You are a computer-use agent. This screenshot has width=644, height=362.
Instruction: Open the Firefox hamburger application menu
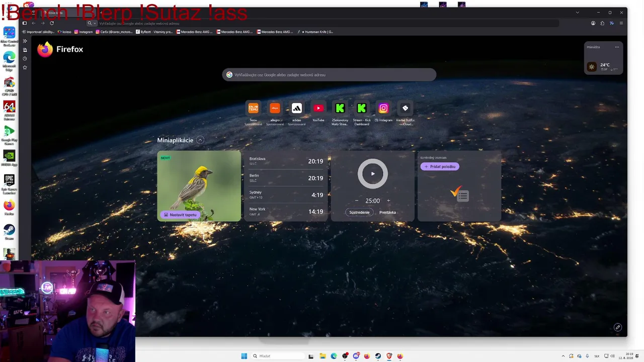point(621,23)
